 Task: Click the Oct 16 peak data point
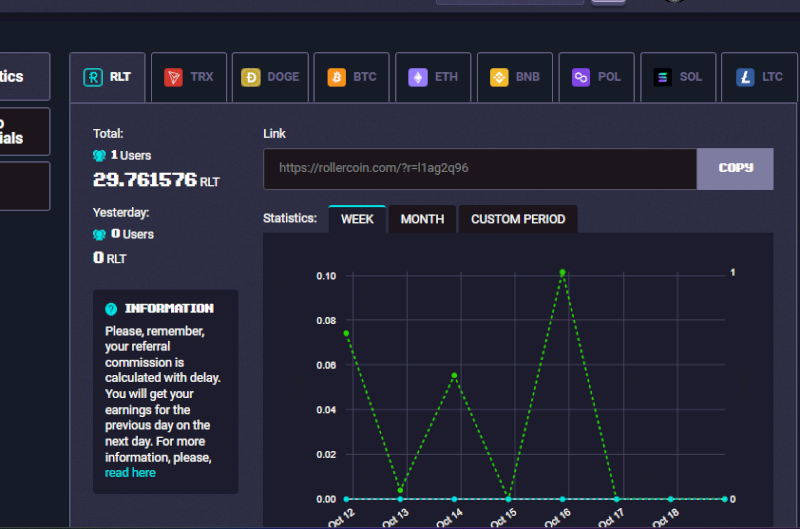tap(562, 272)
